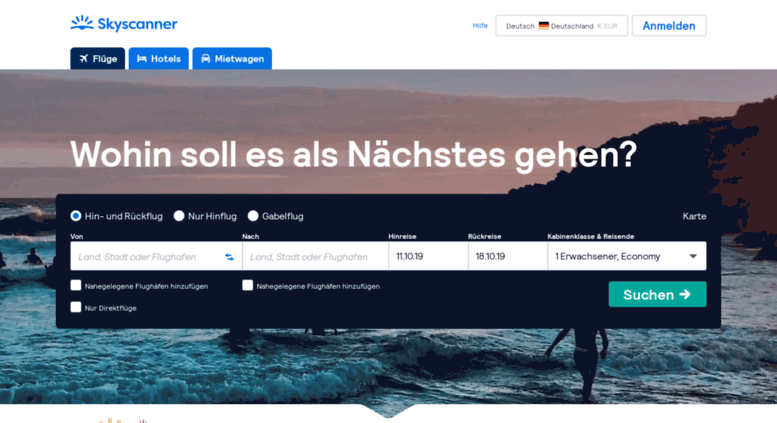Click the German flag icon
The width and height of the screenshot is (777, 423).
544,26
